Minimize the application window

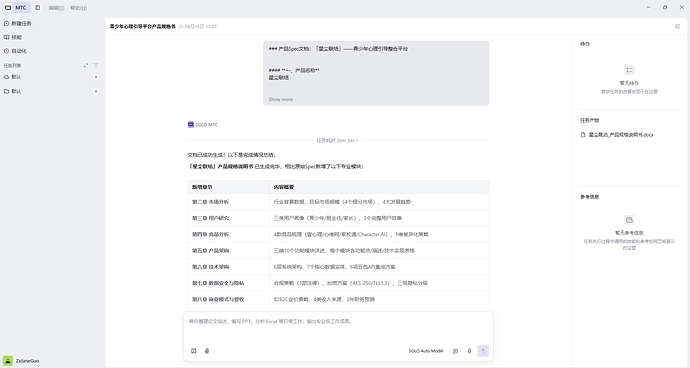(x=649, y=7)
